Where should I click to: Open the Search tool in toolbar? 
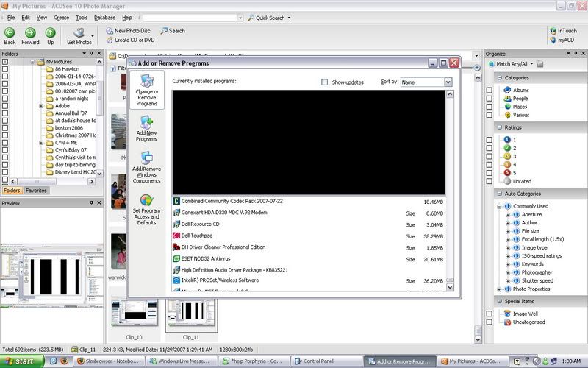(x=173, y=31)
